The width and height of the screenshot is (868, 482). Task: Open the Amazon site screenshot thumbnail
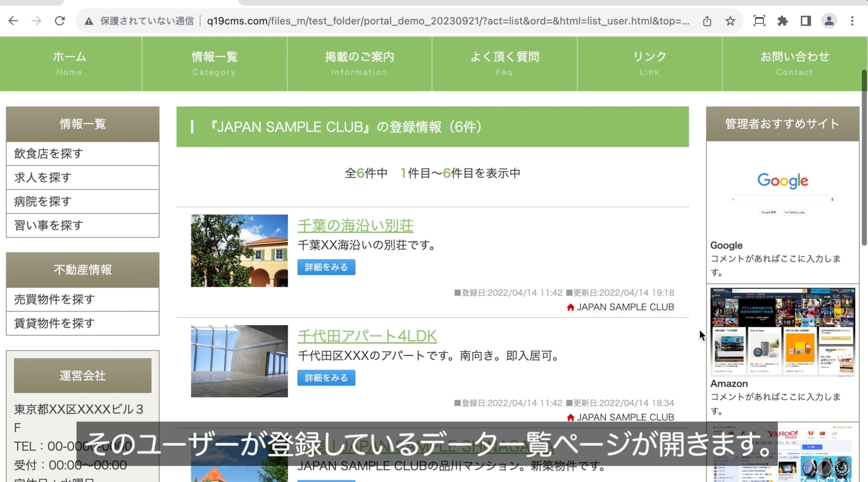point(782,332)
